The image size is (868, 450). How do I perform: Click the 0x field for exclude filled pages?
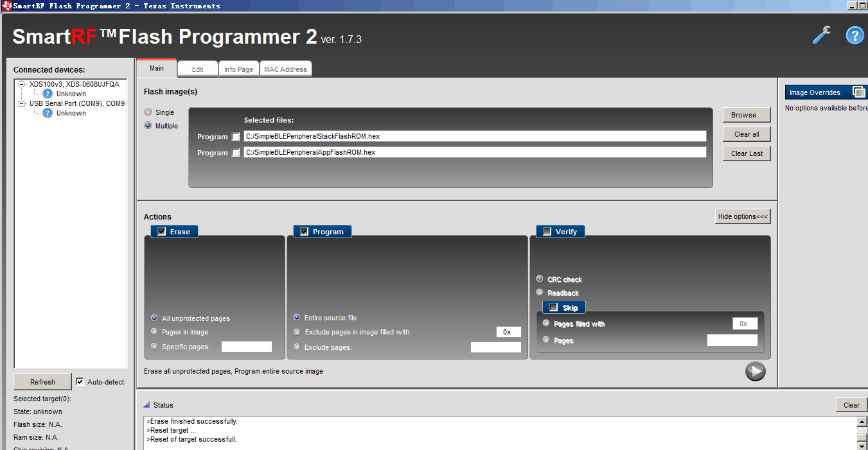click(x=508, y=332)
